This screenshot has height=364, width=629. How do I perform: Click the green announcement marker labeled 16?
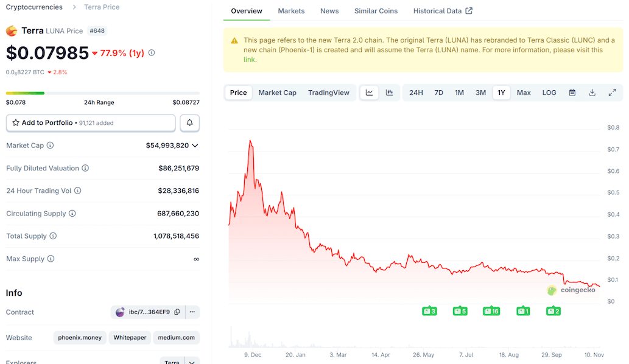[491, 310]
